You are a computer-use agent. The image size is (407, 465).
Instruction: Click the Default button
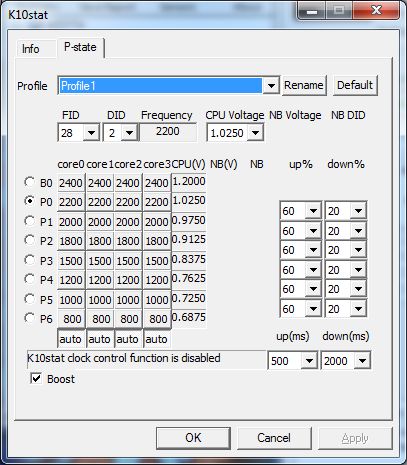point(355,85)
